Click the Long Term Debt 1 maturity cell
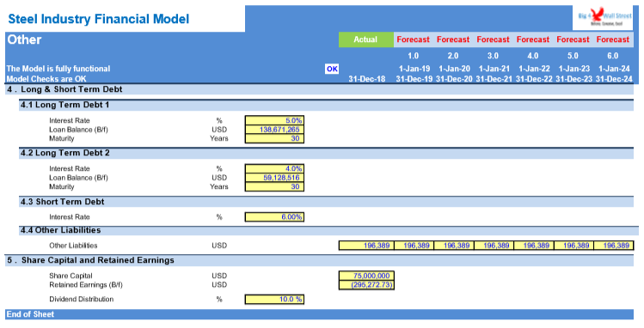 pyautogui.click(x=274, y=138)
